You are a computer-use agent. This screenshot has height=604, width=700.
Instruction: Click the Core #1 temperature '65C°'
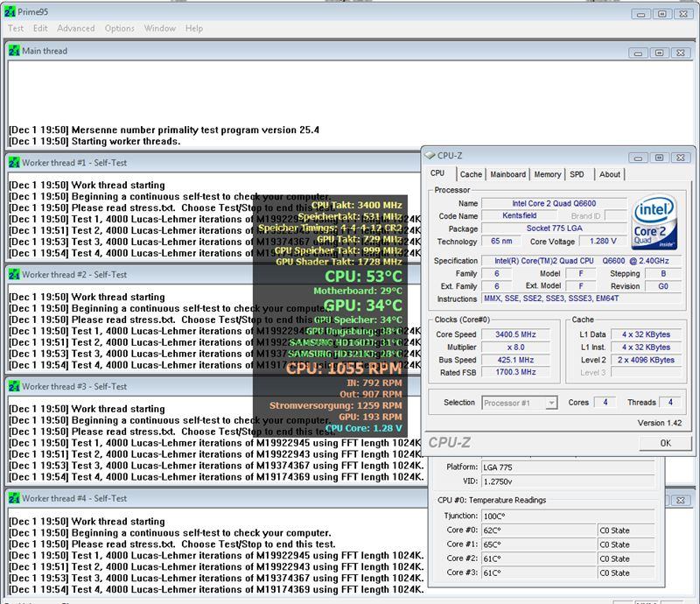[539, 544]
